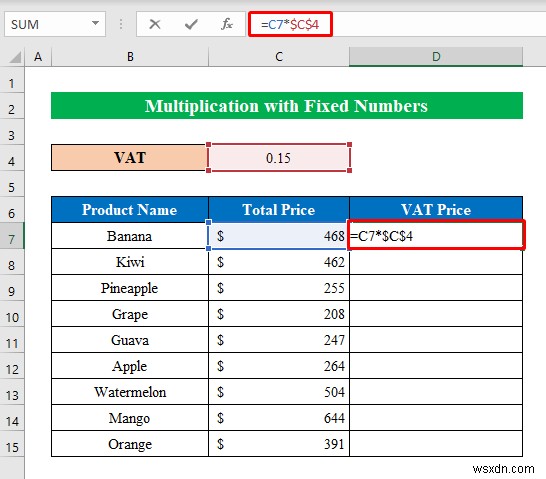Select the empty VAT Price cell for Pineapple
This screenshot has height=479, width=546.
[436, 288]
